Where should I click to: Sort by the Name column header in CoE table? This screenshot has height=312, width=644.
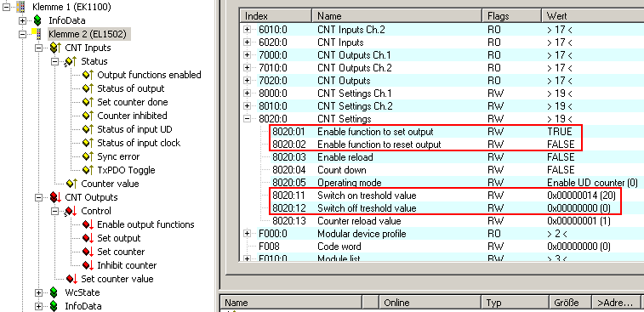pyautogui.click(x=397, y=16)
